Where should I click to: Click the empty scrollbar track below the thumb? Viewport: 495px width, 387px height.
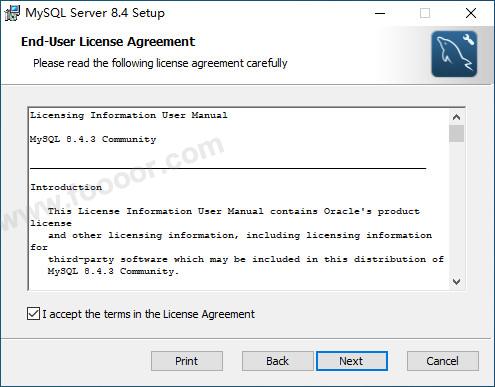click(456, 208)
